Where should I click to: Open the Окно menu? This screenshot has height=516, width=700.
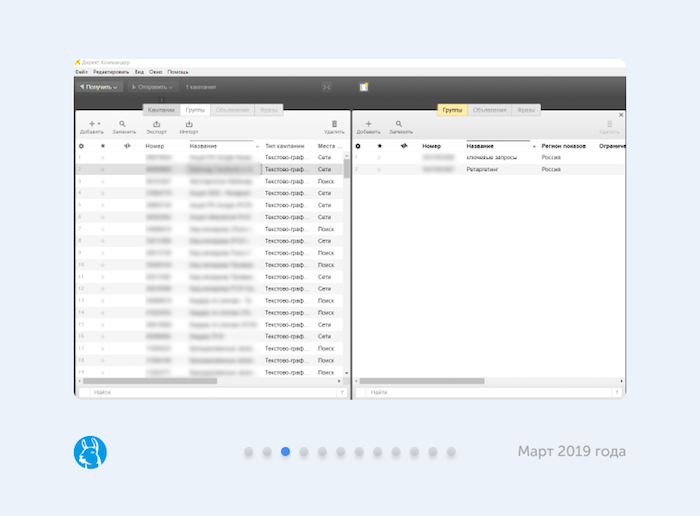pyautogui.click(x=155, y=72)
